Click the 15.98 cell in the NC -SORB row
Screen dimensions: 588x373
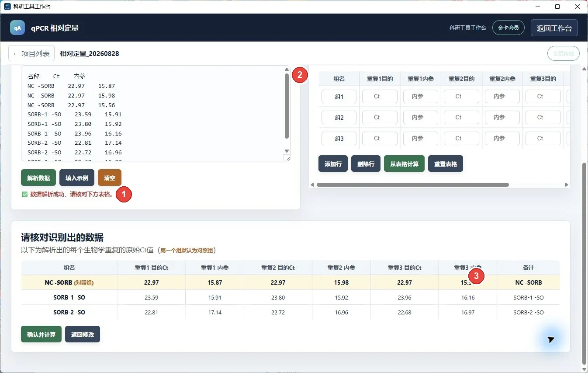341,282
